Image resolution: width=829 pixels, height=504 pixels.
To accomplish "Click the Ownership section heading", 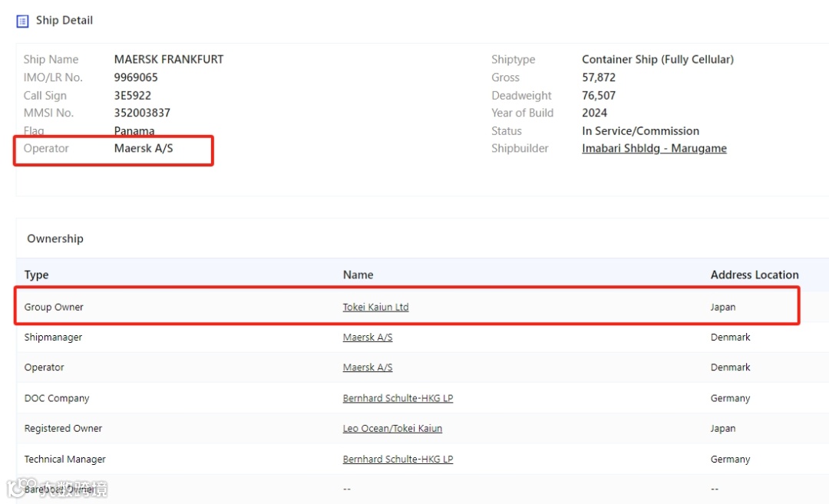I will tap(55, 239).
